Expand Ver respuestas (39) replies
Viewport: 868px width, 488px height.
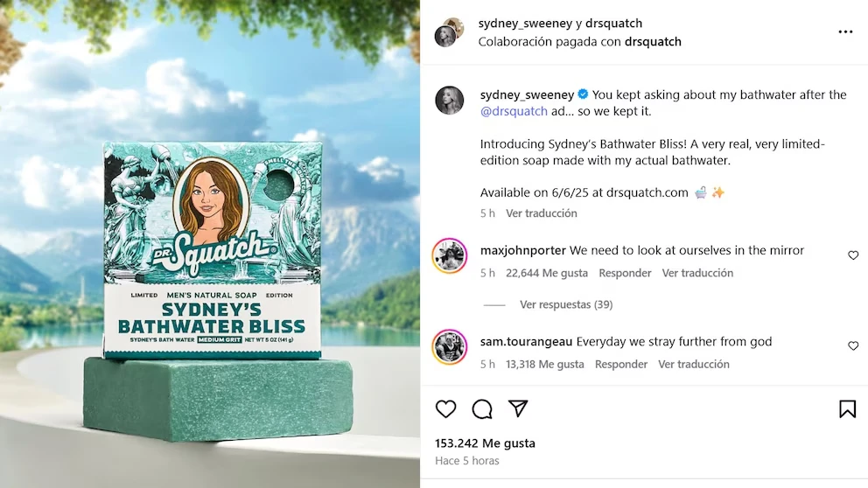pyautogui.click(x=566, y=304)
